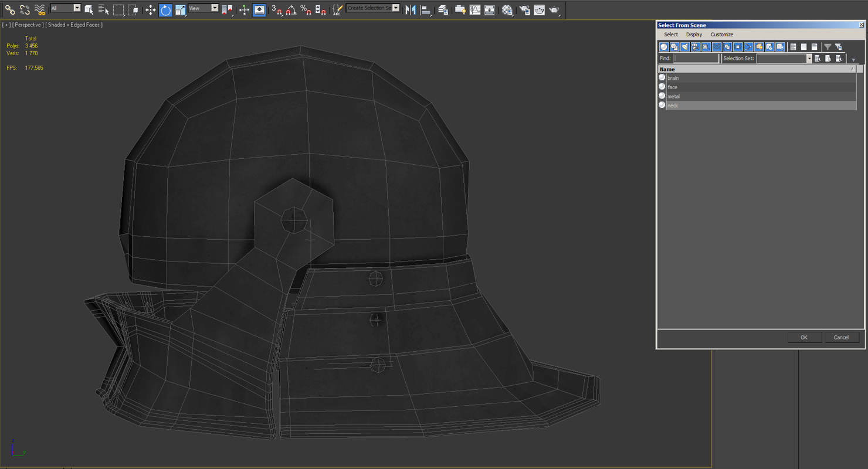Toggle Display Lights filter in dialog

[x=685, y=47]
